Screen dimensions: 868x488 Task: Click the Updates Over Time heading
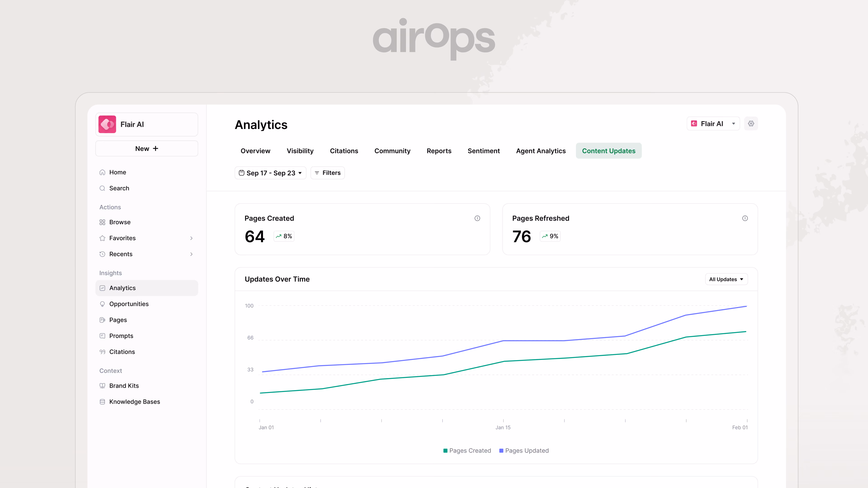tap(277, 279)
